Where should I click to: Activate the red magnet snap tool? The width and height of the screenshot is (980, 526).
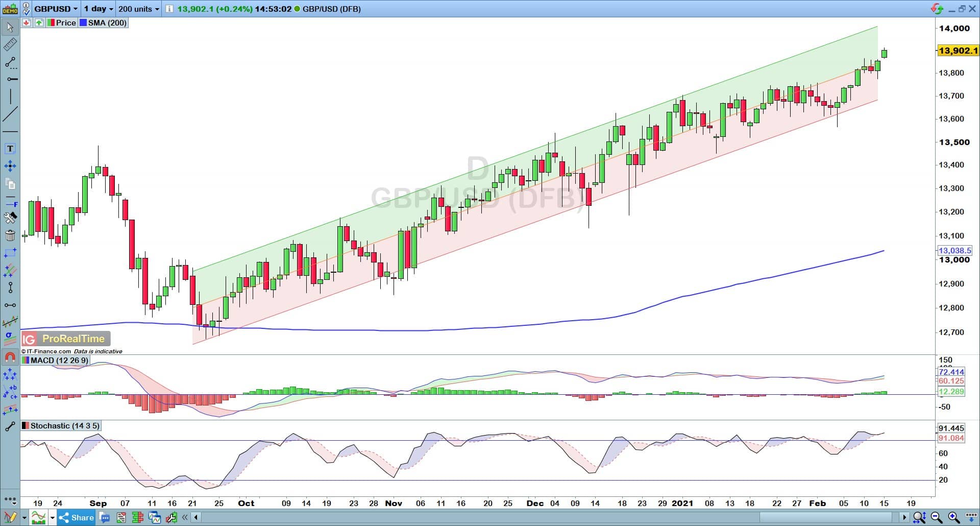coord(10,357)
